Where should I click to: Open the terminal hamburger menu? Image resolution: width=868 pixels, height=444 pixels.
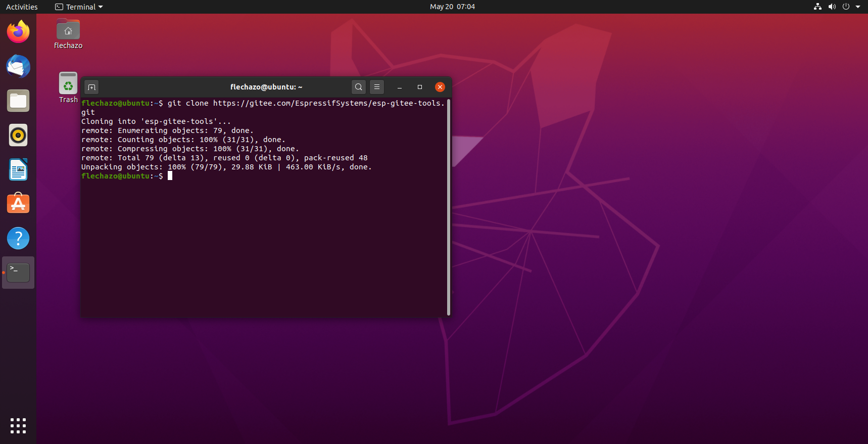coord(377,87)
